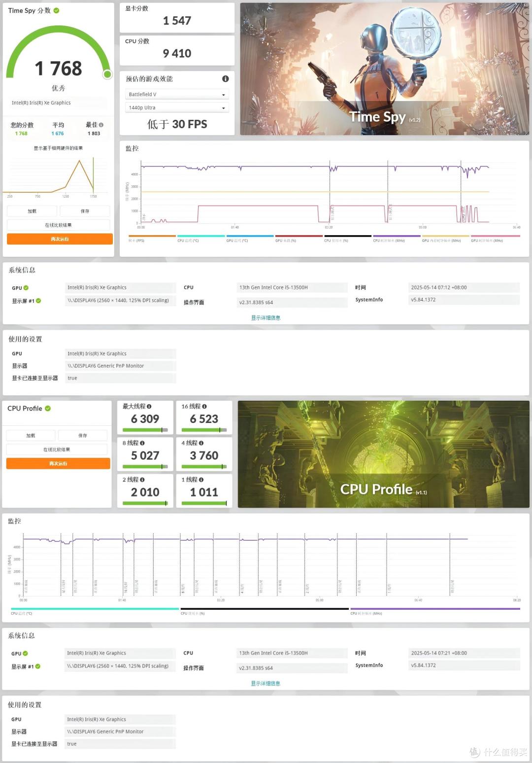
Task: Click the CPU 分数 value 9 410
Action: point(177,53)
